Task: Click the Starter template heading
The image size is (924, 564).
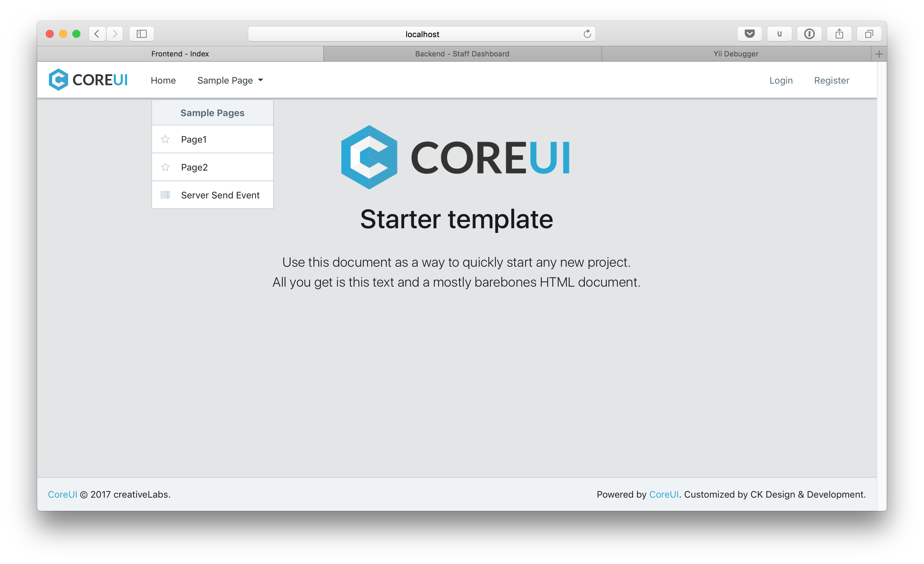Action: 457,219
